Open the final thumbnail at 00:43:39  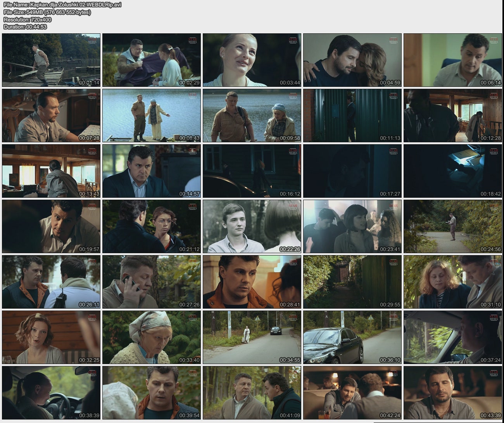pos(453,393)
